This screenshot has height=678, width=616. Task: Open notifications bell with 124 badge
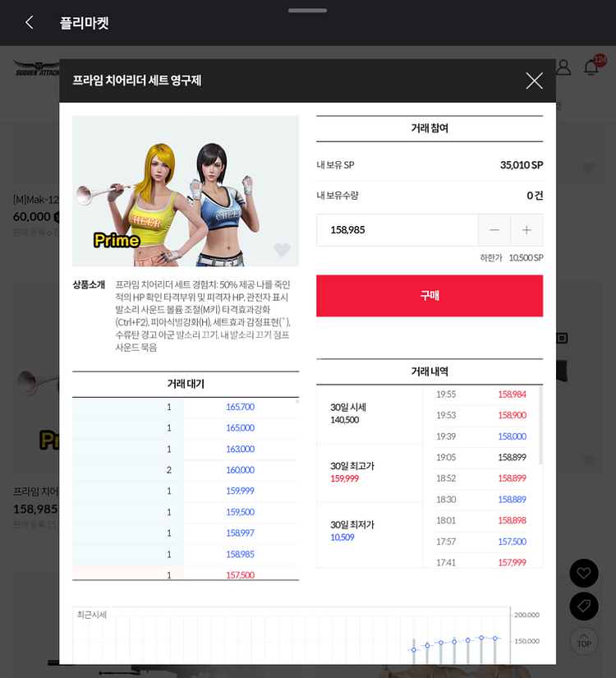[592, 67]
